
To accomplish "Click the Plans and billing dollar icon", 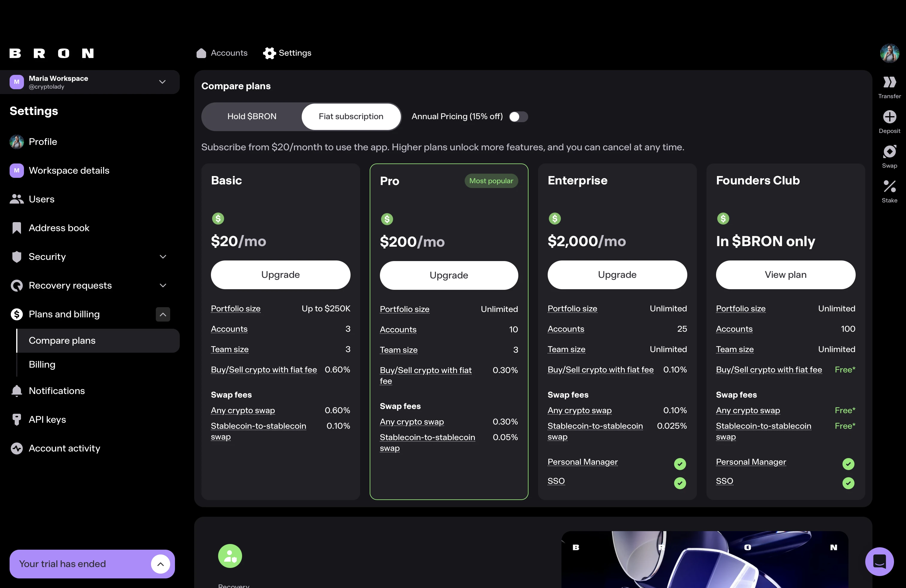I will (17, 314).
